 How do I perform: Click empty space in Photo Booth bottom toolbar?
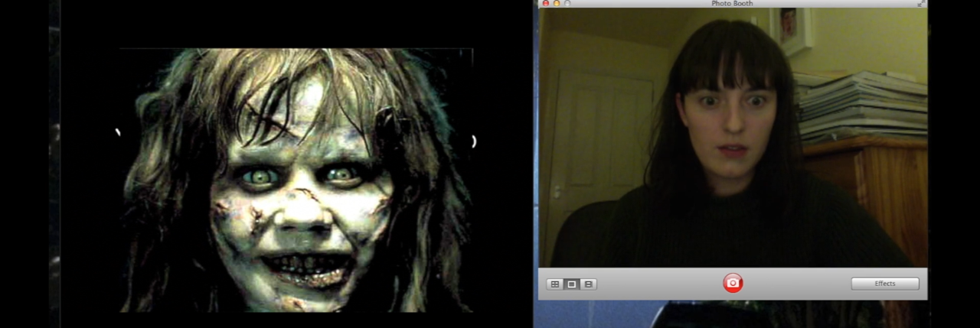pyautogui.click(x=658, y=284)
